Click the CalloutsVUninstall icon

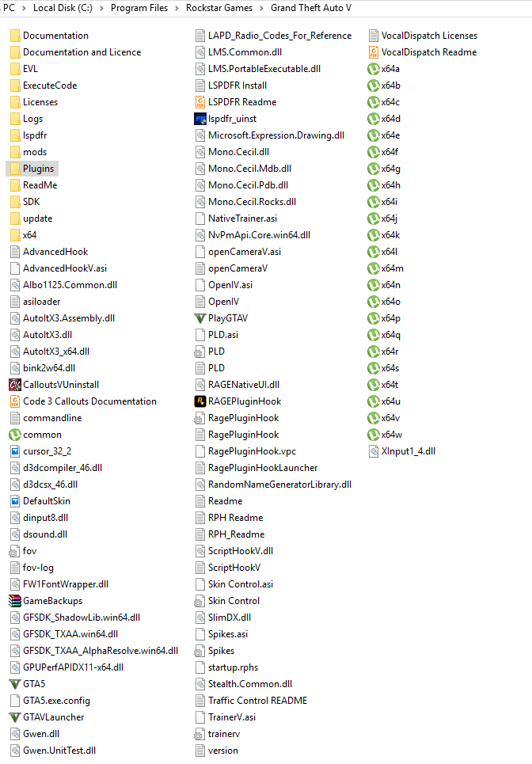(x=15, y=385)
